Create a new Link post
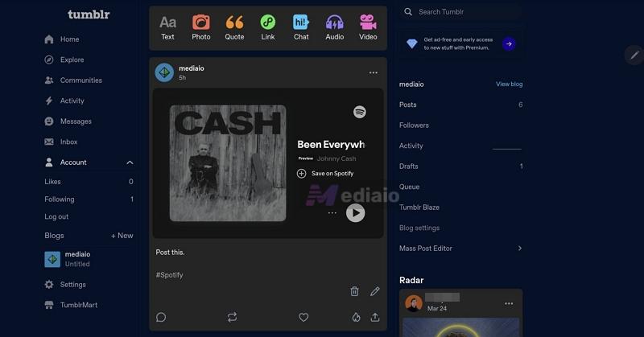Image resolution: width=644 pixels, height=337 pixels. 268,27
